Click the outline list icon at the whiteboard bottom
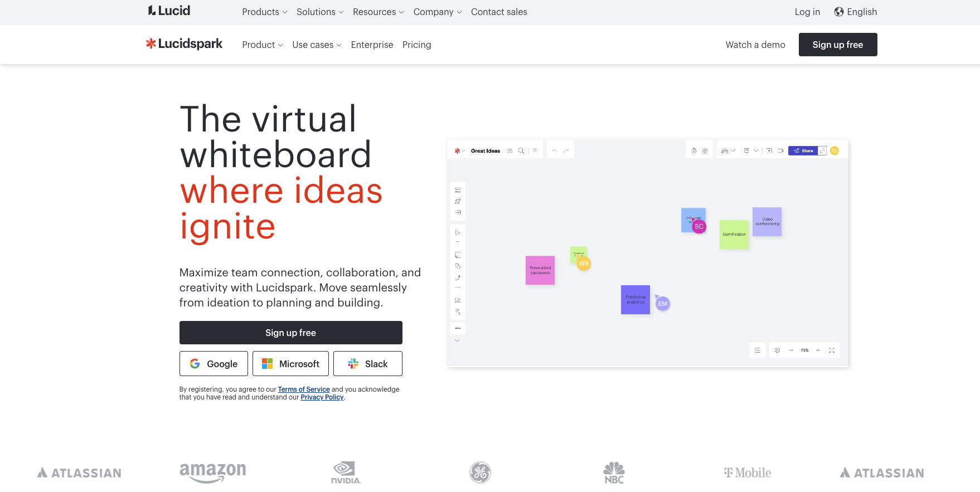 tap(757, 350)
